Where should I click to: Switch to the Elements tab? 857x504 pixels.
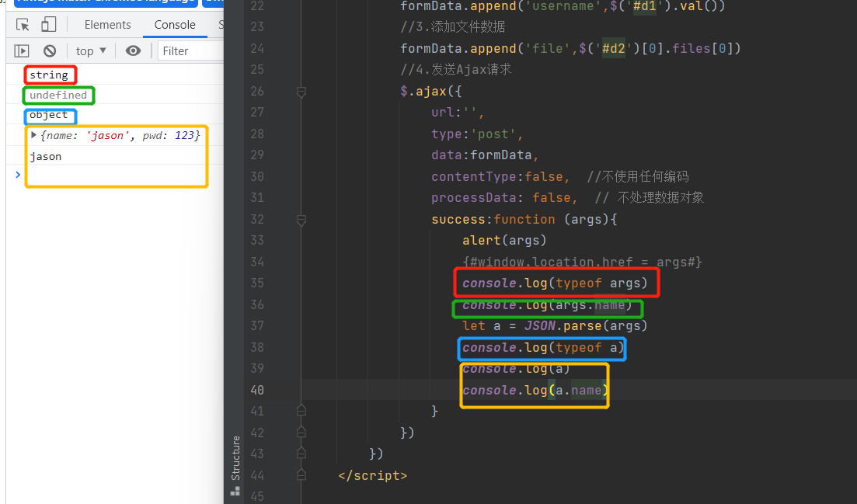(108, 25)
